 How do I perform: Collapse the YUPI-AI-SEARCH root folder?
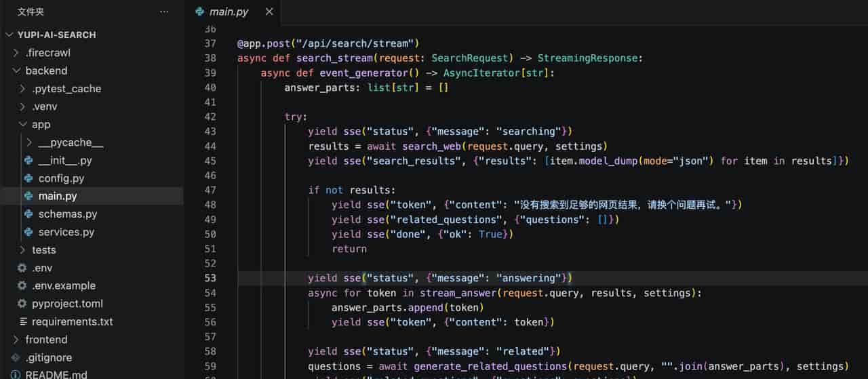pos(9,35)
